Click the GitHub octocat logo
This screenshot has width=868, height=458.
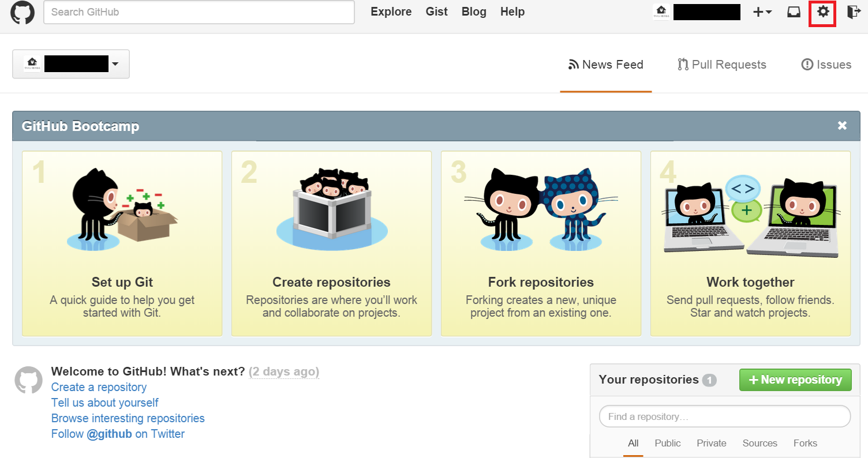coord(21,12)
